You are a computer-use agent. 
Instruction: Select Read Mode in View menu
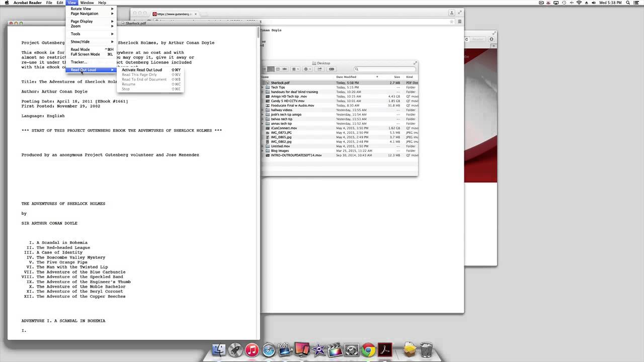coord(91,49)
